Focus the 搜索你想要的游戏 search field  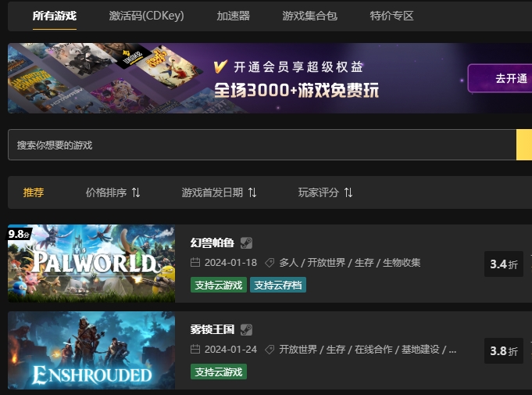[262, 145]
